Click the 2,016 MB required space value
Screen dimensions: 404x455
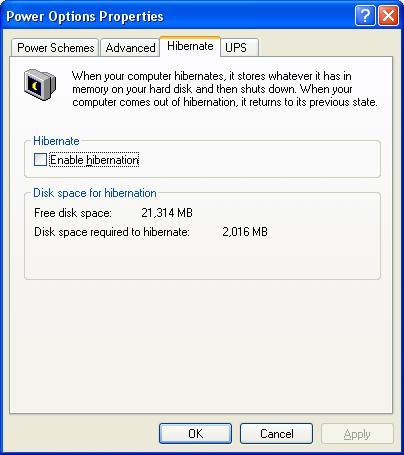[245, 232]
